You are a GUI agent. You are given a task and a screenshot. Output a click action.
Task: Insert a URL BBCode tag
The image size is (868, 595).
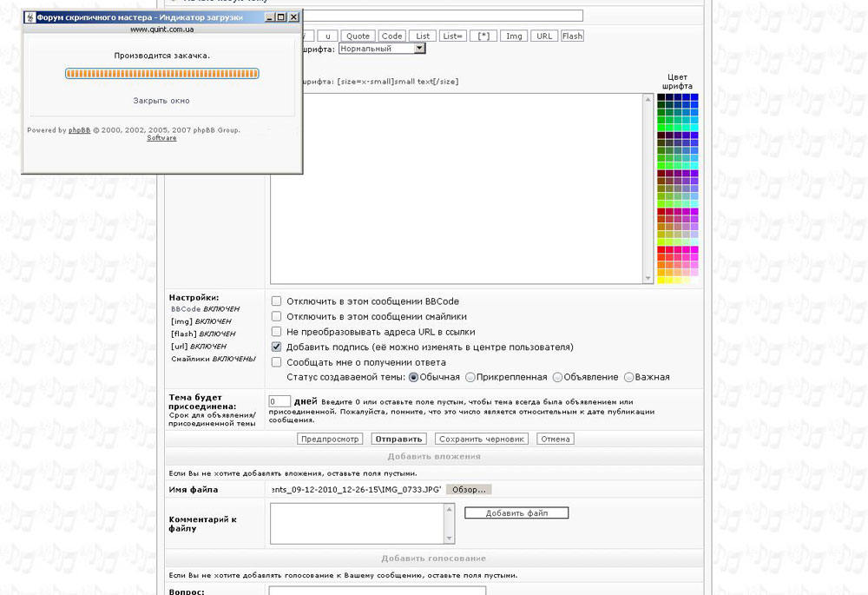(x=543, y=36)
